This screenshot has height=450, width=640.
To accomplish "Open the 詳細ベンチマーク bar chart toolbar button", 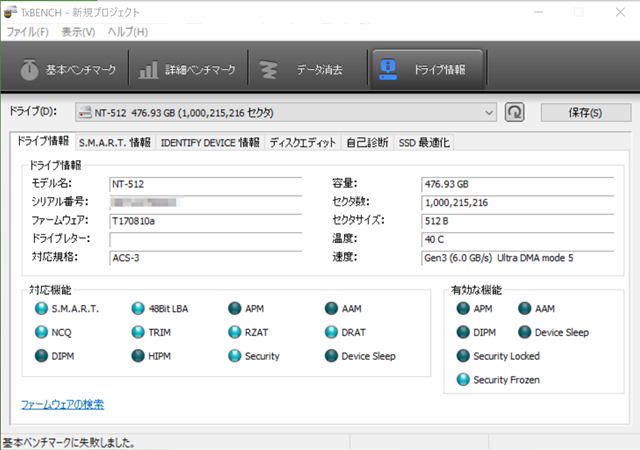I will (x=188, y=69).
